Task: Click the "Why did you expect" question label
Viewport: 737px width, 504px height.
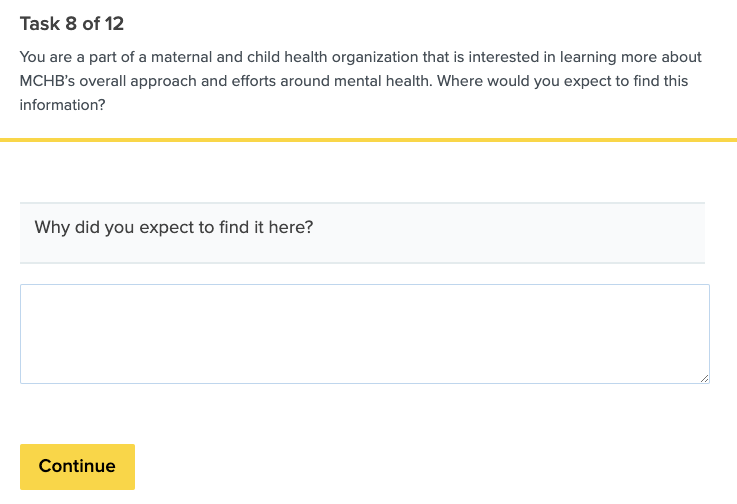Action: (174, 227)
